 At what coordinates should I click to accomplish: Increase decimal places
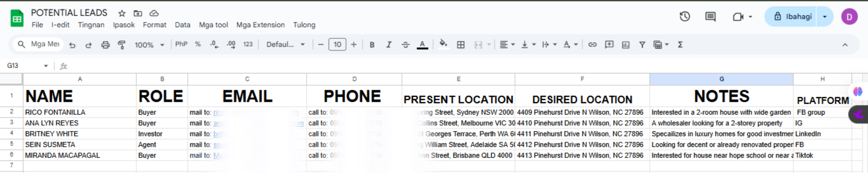pos(231,44)
